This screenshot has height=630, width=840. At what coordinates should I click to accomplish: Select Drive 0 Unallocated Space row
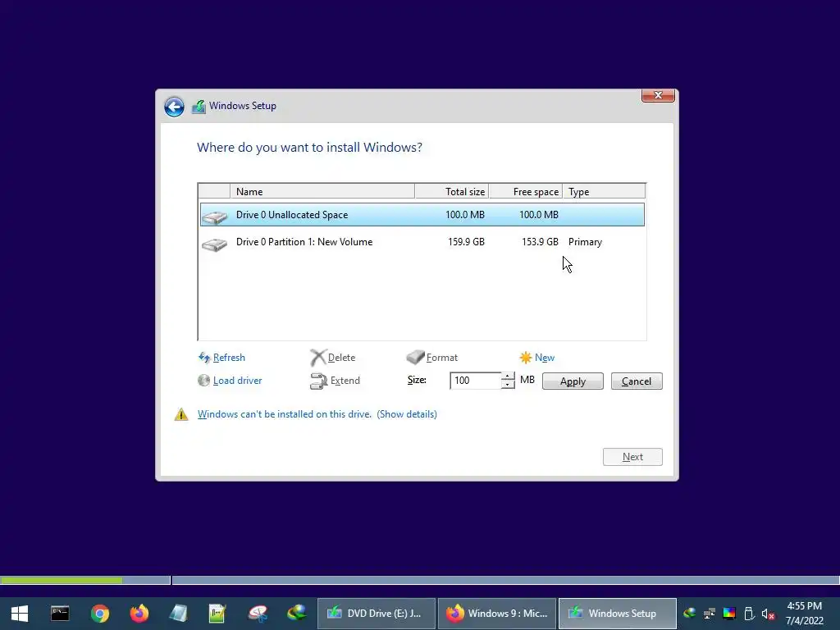(422, 215)
